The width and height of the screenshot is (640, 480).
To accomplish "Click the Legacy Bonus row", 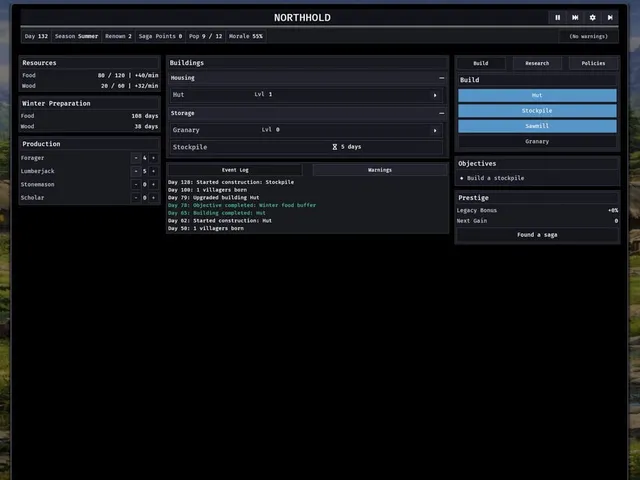I will point(537,211).
